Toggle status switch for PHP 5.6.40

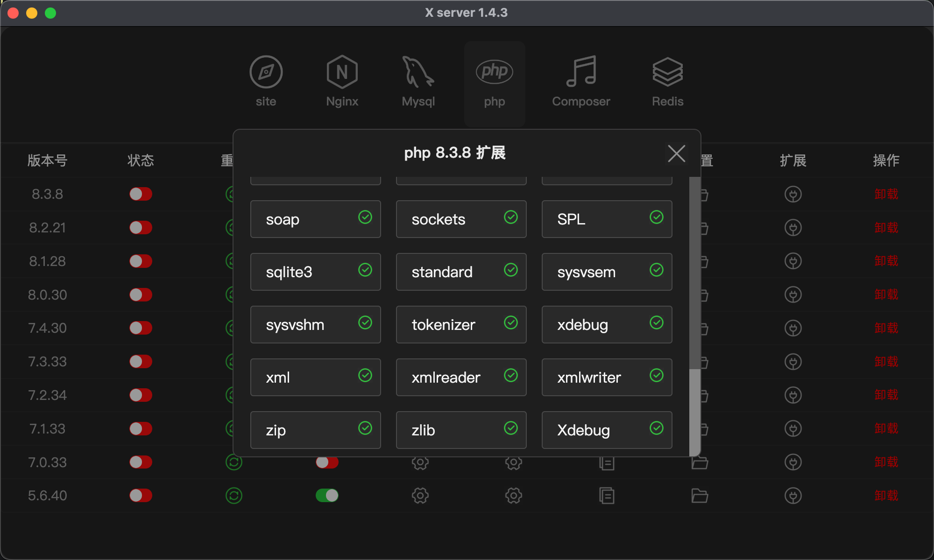[x=141, y=496]
